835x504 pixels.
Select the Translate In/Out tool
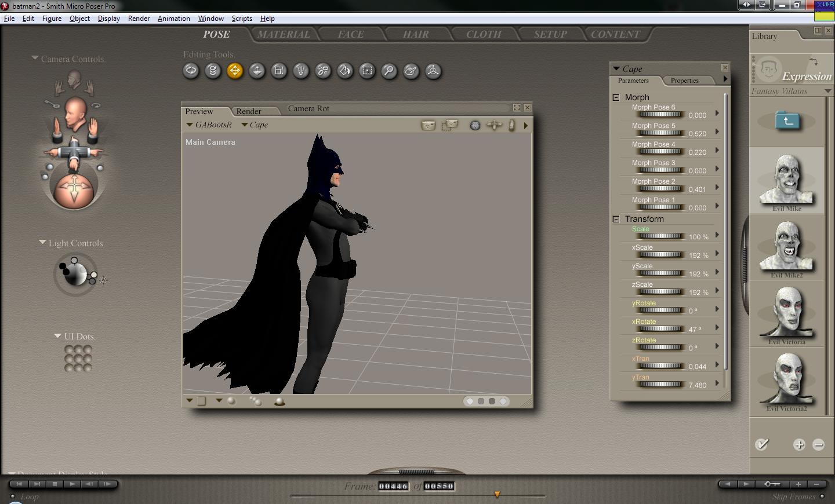[x=257, y=71]
